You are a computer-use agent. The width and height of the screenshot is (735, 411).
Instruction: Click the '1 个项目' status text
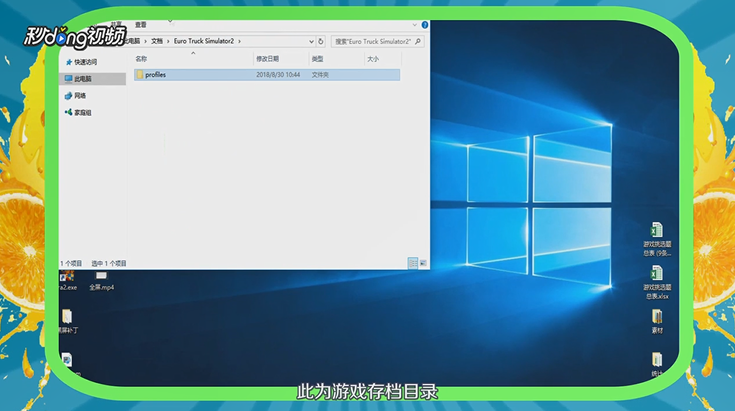(71, 263)
